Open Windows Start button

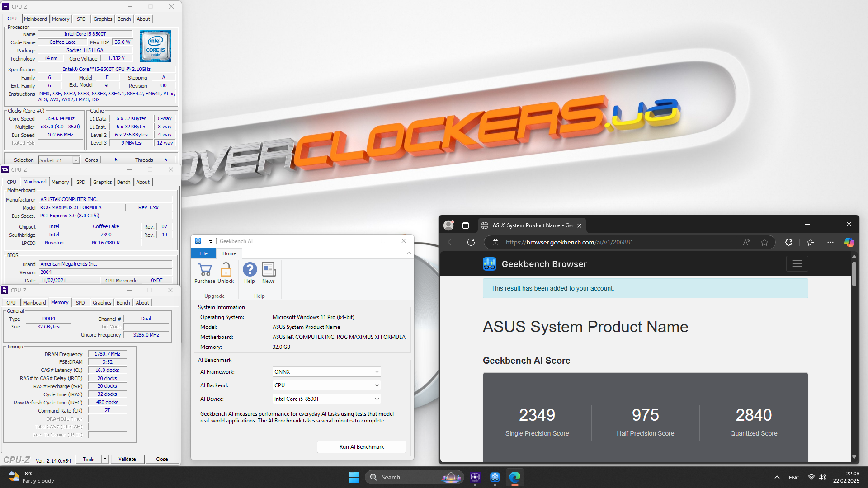(354, 477)
